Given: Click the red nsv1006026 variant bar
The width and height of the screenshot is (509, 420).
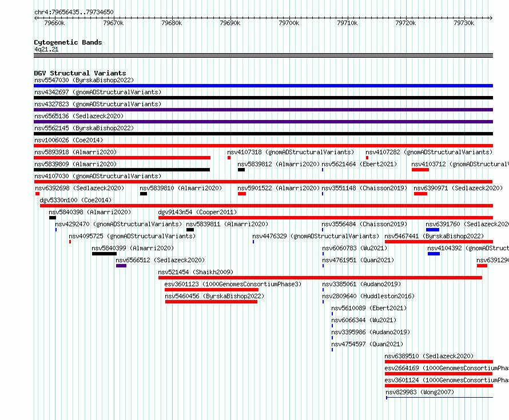Looking at the screenshot, I should click(x=263, y=146).
